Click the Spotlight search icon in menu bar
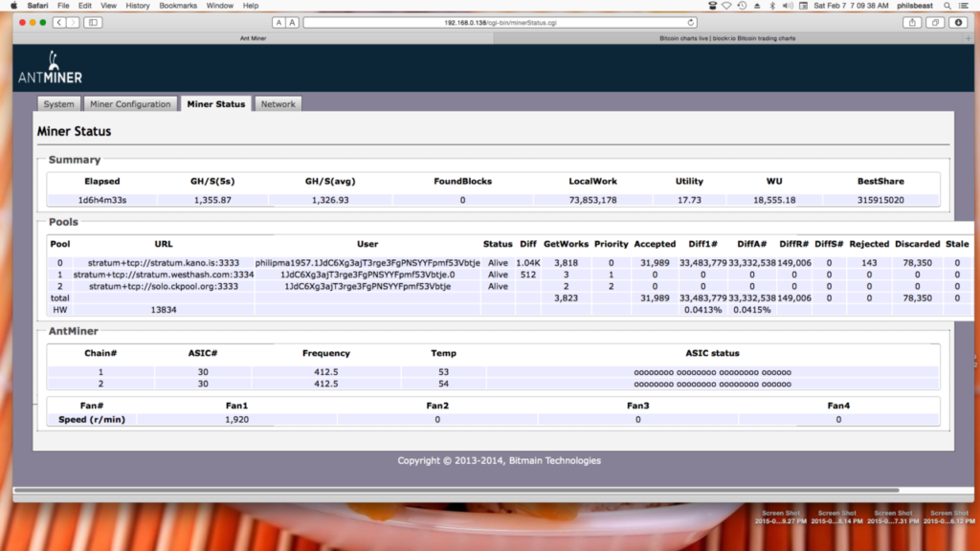The image size is (980, 551). [x=947, y=6]
